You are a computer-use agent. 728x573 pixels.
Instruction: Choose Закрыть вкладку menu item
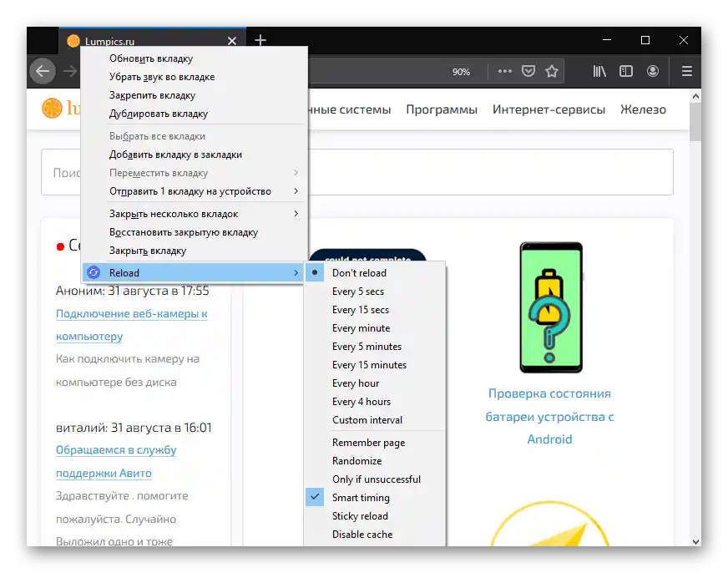[194, 251]
